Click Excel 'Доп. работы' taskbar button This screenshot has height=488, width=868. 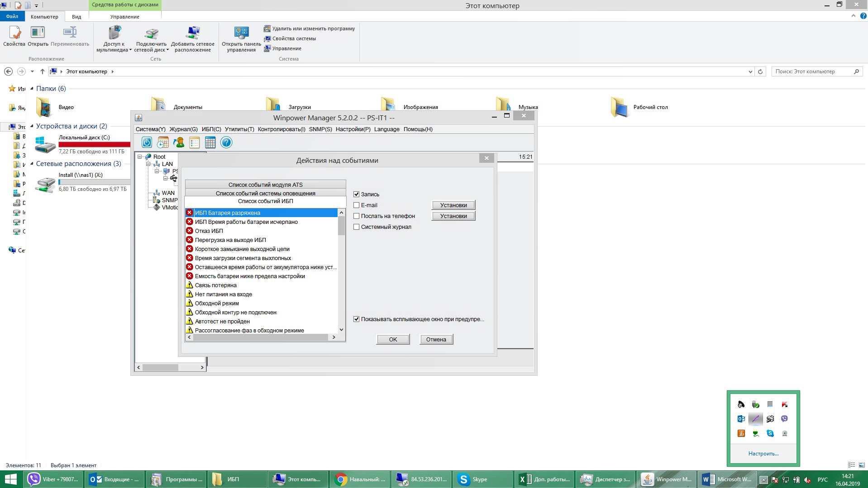pos(545,479)
